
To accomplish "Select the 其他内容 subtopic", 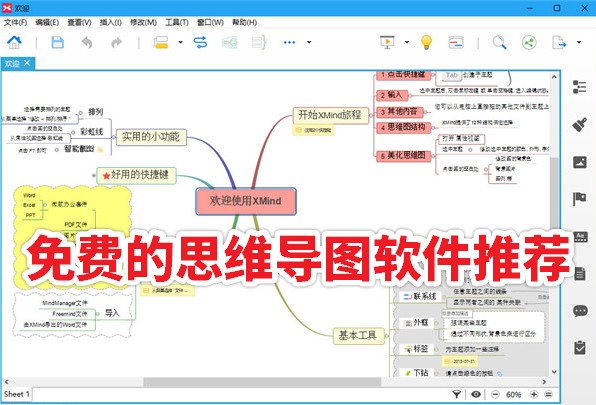I will pyautogui.click(x=399, y=112).
